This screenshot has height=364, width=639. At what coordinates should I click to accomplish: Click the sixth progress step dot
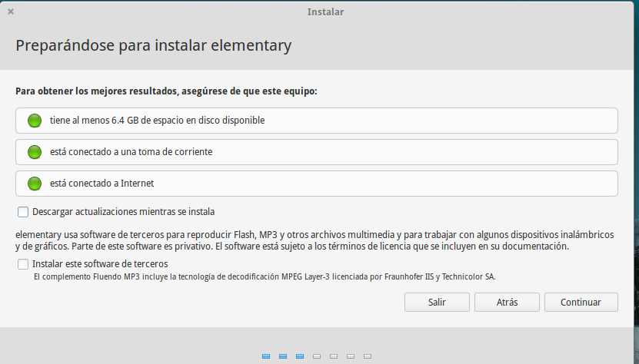351,356
